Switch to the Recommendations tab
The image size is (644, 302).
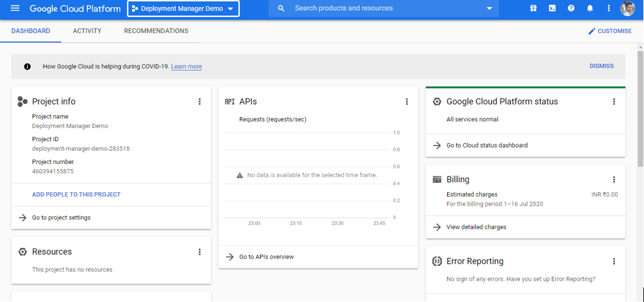pyautogui.click(x=156, y=31)
